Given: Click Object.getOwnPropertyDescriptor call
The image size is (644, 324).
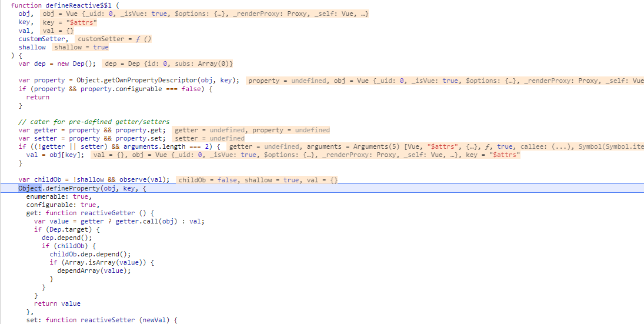Looking at the screenshot, I should 158,81.
